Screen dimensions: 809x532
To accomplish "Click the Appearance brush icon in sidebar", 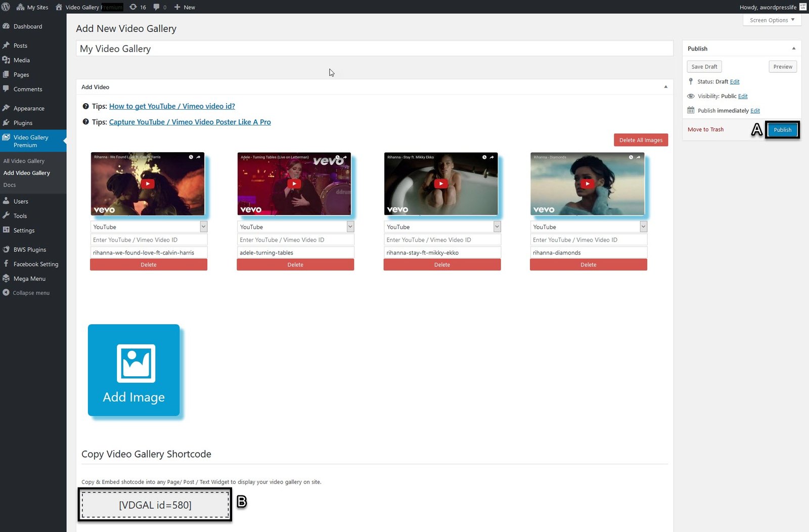I will click(6, 108).
